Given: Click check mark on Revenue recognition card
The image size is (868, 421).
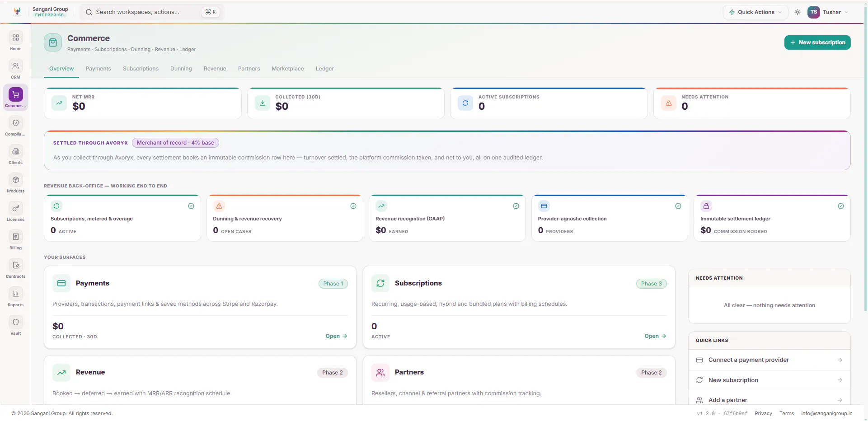Looking at the screenshot, I should click(516, 206).
